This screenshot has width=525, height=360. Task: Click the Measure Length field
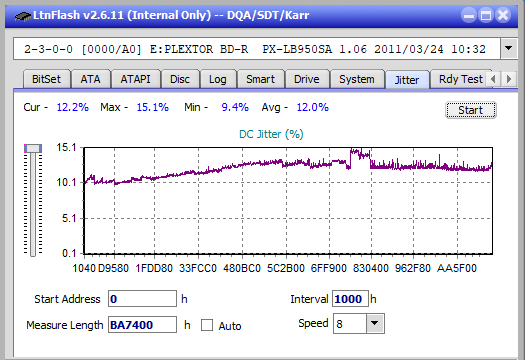click(x=142, y=325)
